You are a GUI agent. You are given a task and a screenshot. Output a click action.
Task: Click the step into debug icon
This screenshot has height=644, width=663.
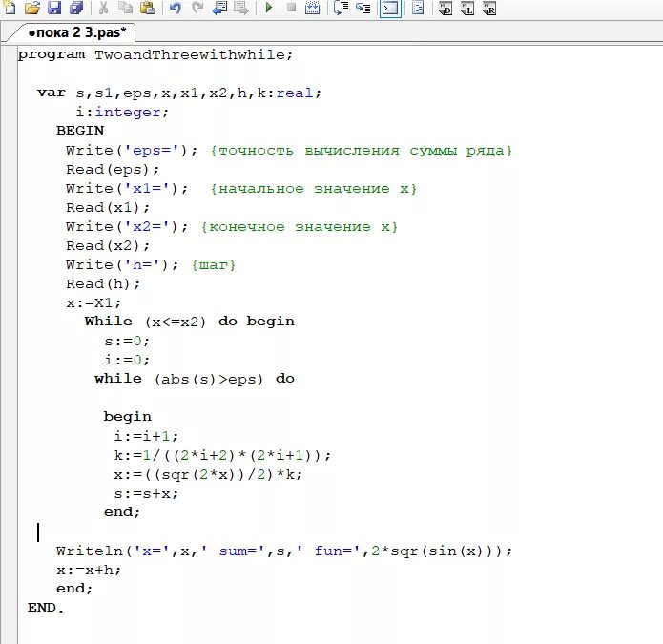coord(363,8)
